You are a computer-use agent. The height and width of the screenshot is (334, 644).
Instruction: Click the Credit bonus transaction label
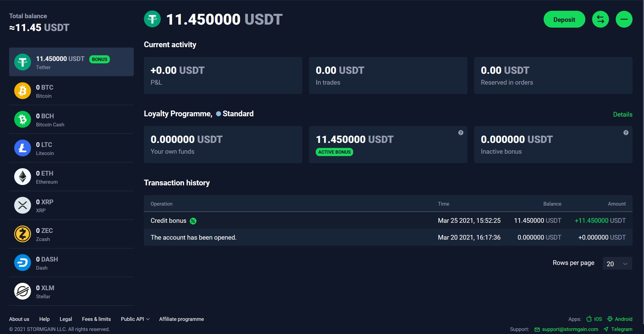168,221
